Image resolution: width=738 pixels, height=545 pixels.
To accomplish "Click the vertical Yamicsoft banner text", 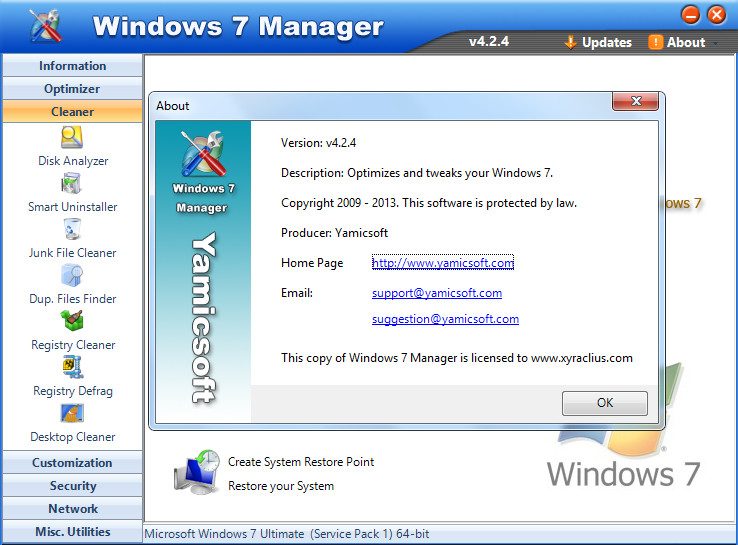I will (203, 318).
